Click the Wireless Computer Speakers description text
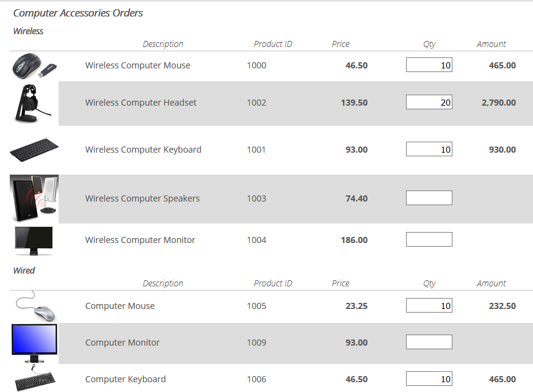This screenshot has width=533, height=392. point(142,198)
